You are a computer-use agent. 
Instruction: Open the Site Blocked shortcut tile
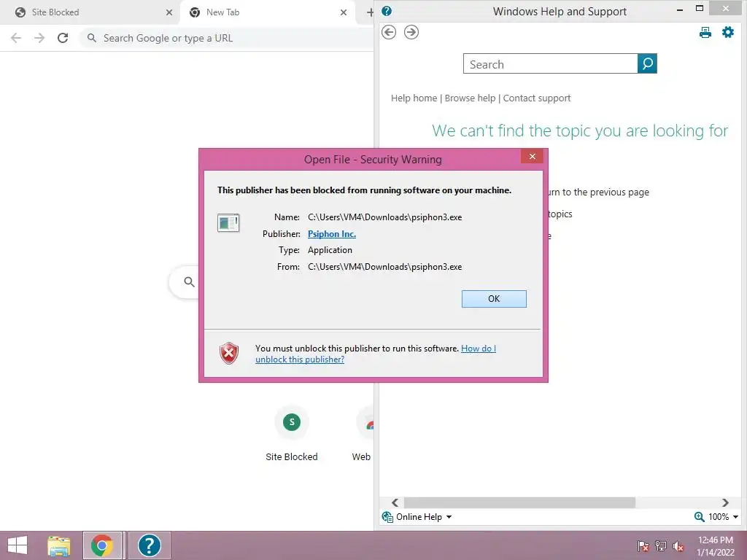[292, 433]
